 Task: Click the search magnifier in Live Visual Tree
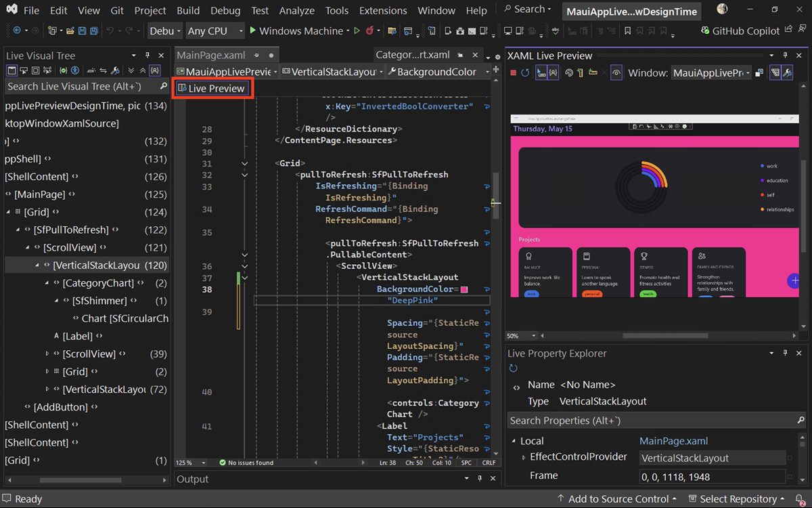click(164, 85)
